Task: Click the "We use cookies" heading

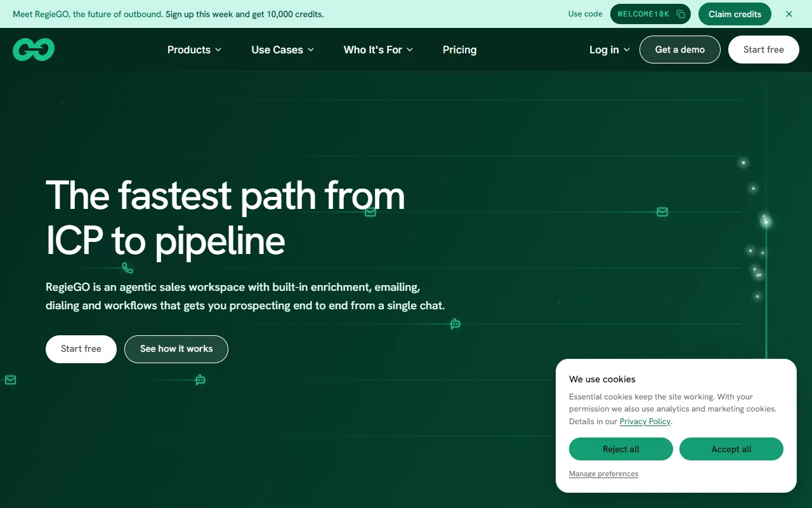Action: (x=602, y=379)
